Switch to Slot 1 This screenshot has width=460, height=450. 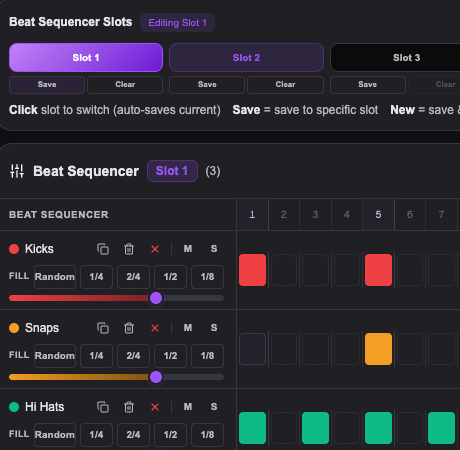coord(86,57)
